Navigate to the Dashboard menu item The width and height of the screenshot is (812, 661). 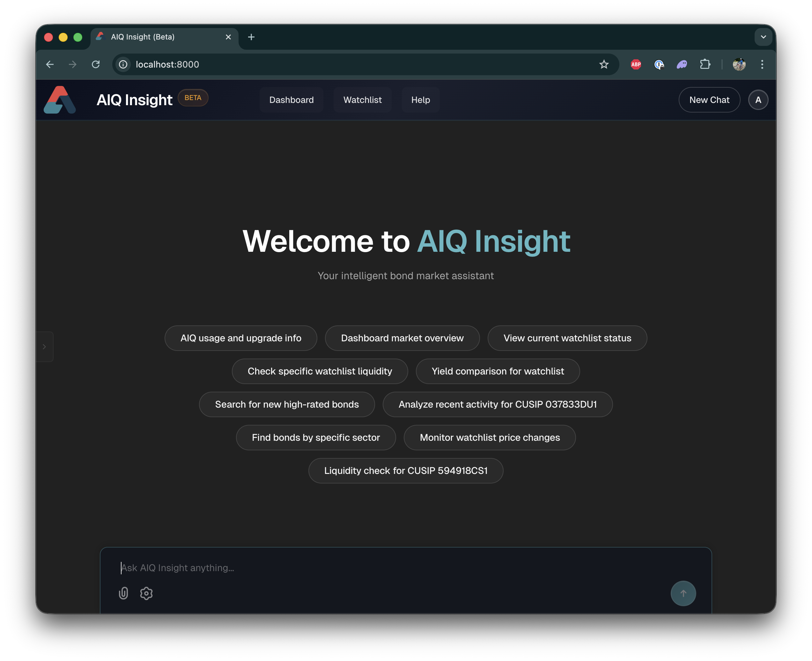(x=291, y=99)
